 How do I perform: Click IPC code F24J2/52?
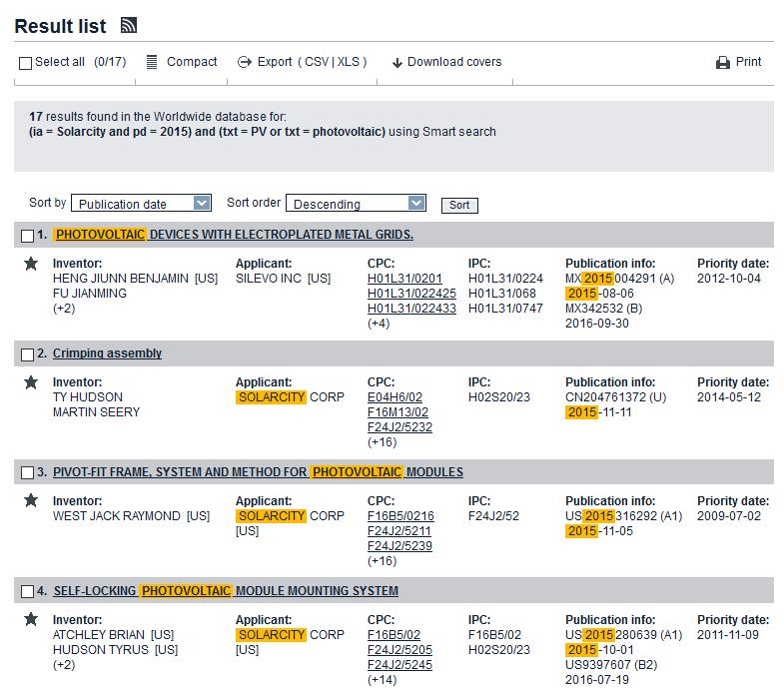point(493,516)
